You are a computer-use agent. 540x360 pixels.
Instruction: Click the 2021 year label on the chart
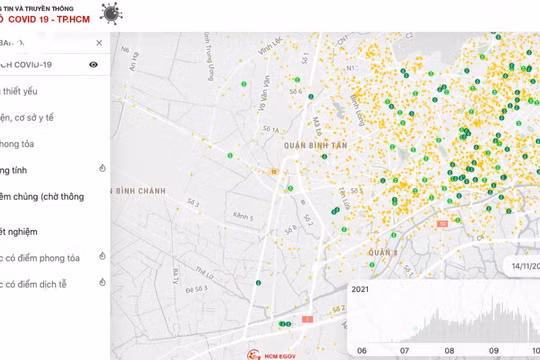pyautogui.click(x=360, y=289)
